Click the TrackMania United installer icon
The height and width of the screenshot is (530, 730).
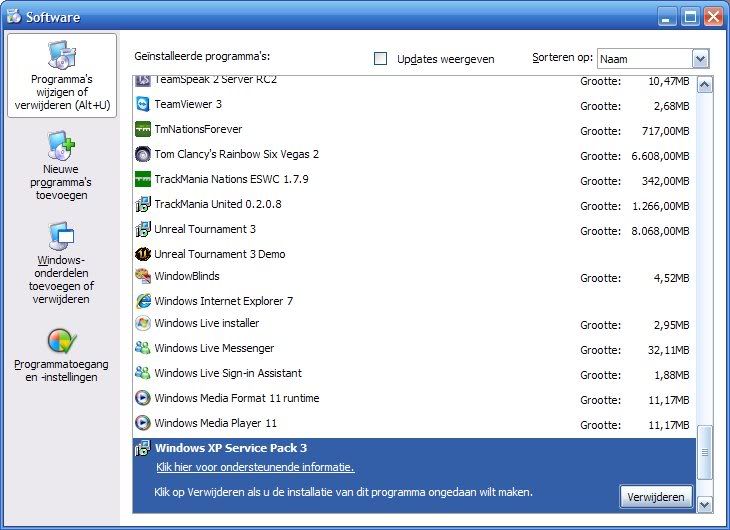tap(143, 204)
